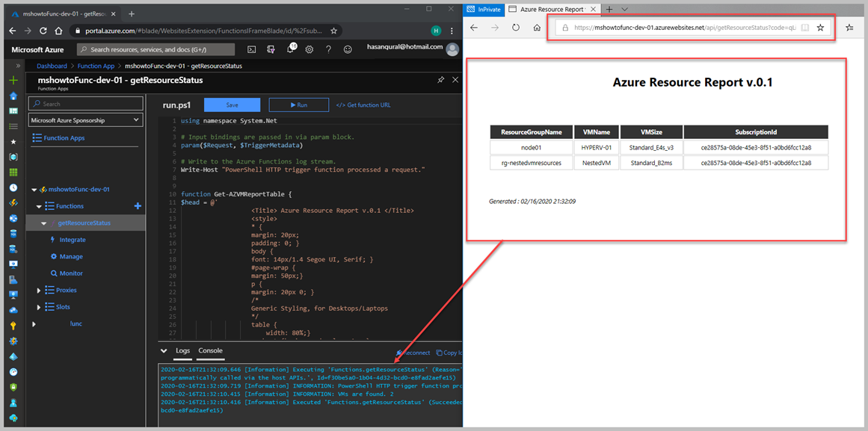Go back in Edge browser
Viewport: 868px width, 431px height.
474,27
